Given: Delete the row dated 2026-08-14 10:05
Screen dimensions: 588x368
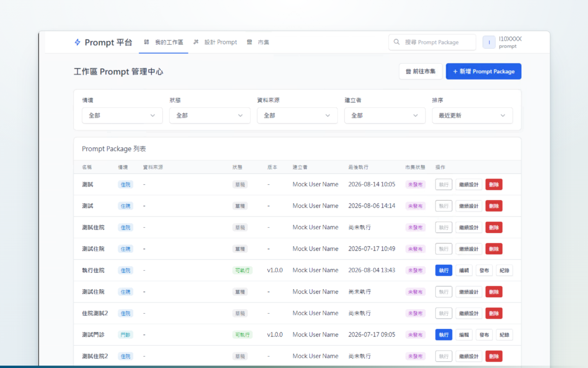Looking at the screenshot, I should point(494,184).
